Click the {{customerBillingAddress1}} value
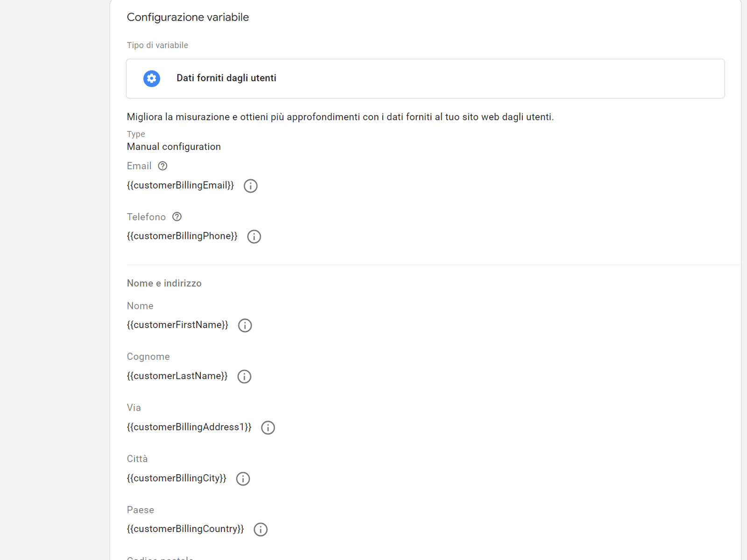This screenshot has height=560, width=747. 189,427
